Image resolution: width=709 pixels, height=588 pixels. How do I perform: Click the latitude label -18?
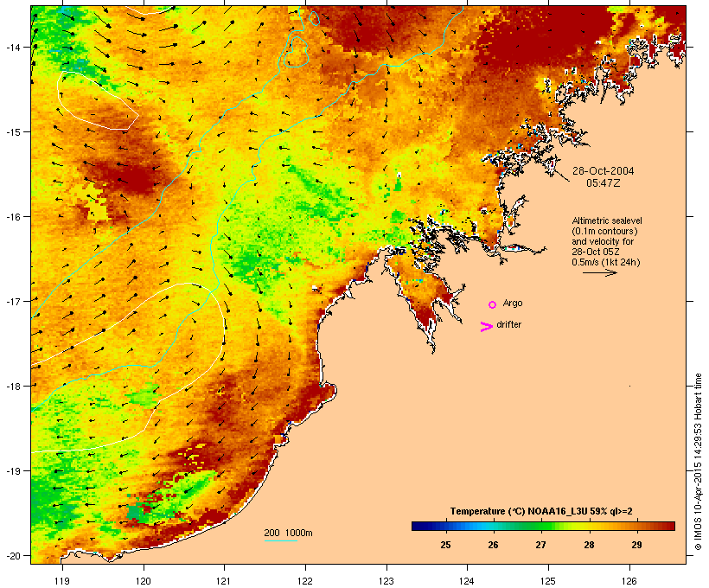coord(13,386)
